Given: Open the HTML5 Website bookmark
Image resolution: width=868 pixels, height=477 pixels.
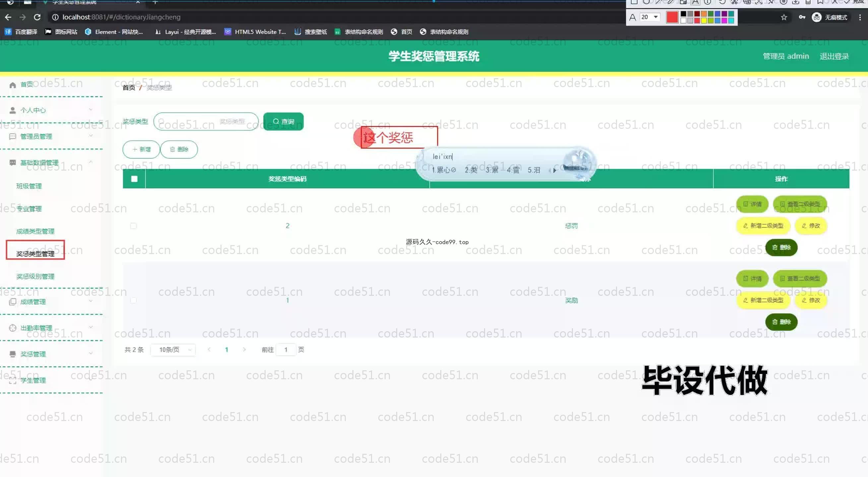Looking at the screenshot, I should pyautogui.click(x=255, y=32).
